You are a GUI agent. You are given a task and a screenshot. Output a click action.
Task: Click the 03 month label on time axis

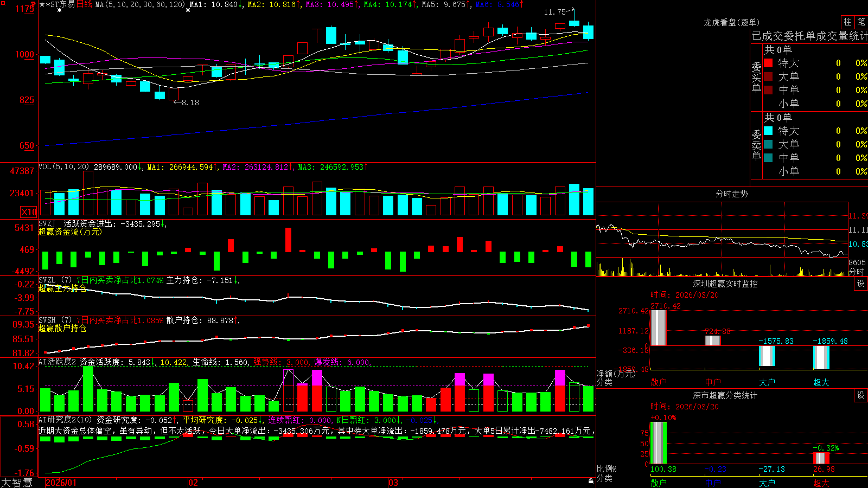(x=393, y=483)
